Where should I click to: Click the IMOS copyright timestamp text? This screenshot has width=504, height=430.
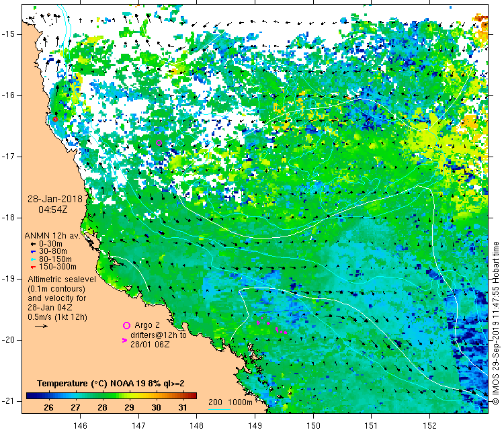[x=496, y=323]
